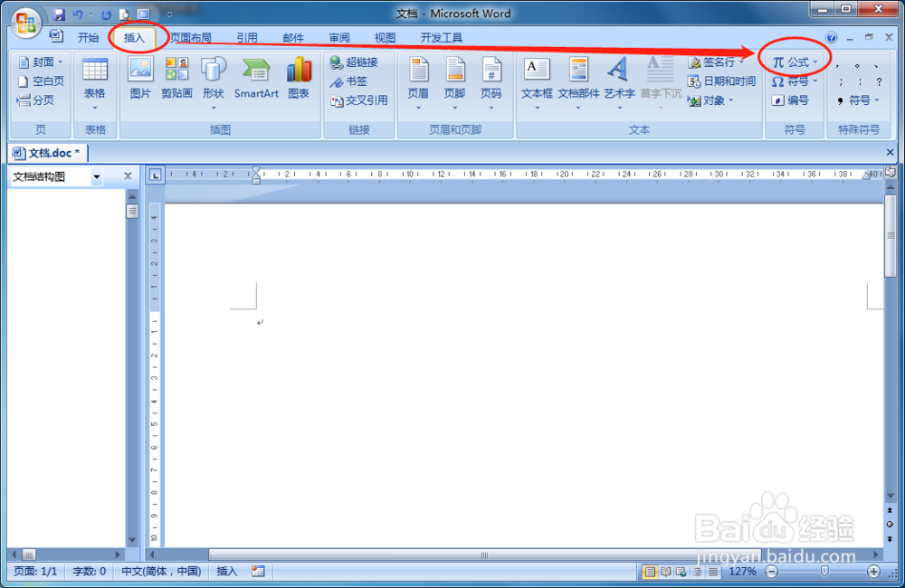Insert a picture (图片)
The image size is (905, 588).
click(x=140, y=79)
